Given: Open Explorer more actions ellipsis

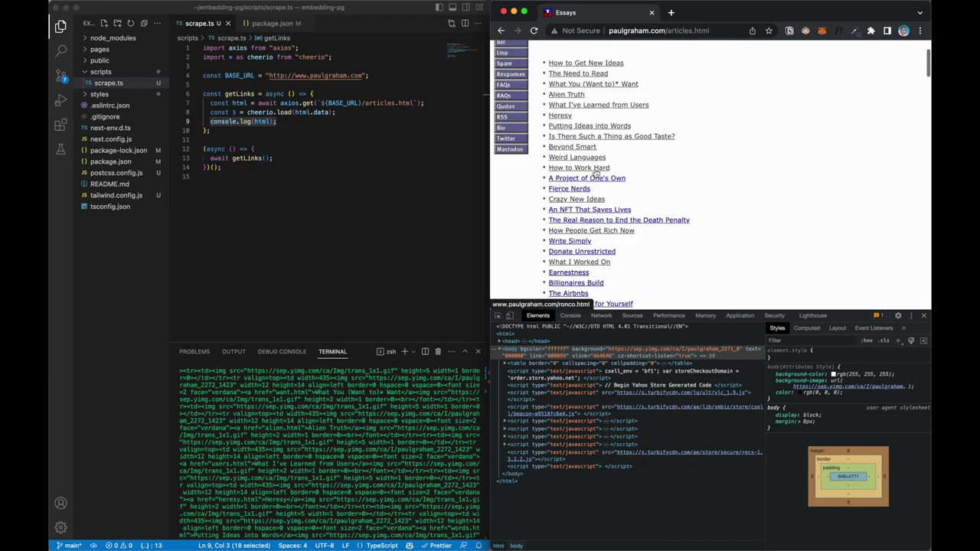Looking at the screenshot, I should click(158, 23).
